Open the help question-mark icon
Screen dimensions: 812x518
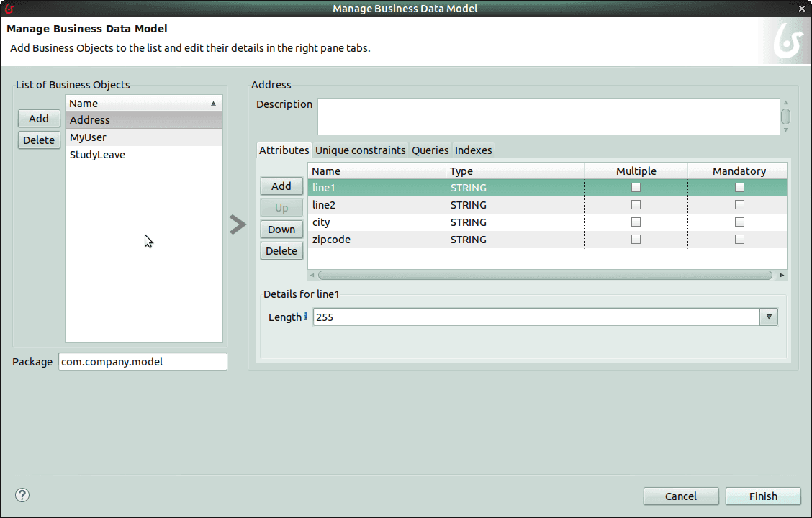coord(22,495)
